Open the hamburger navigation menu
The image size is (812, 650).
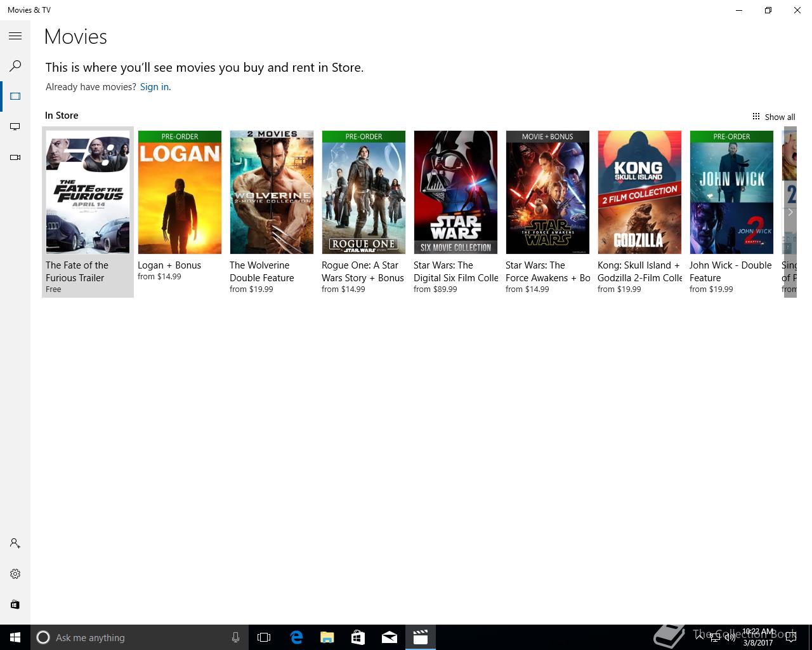15,36
